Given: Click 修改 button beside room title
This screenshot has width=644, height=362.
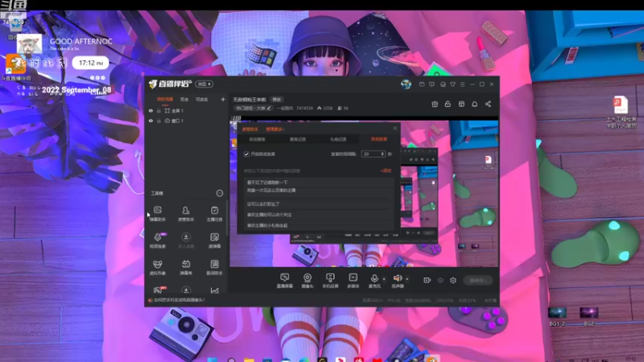Looking at the screenshot, I should 277,99.
